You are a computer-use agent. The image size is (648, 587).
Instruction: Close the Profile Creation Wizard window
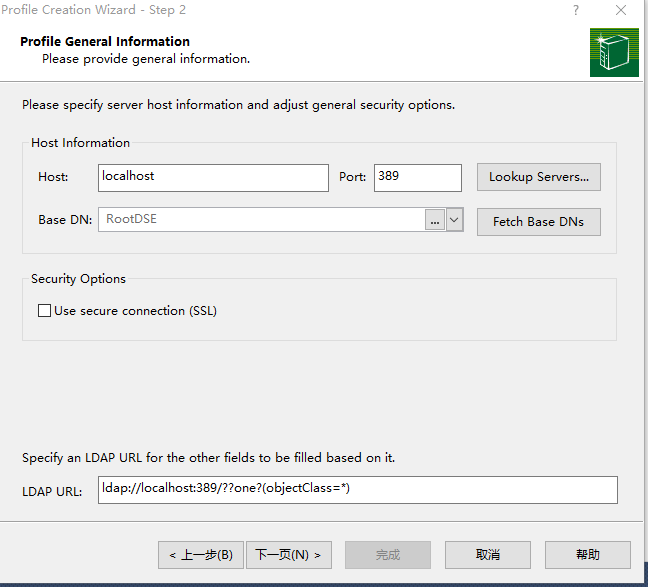[621, 10]
